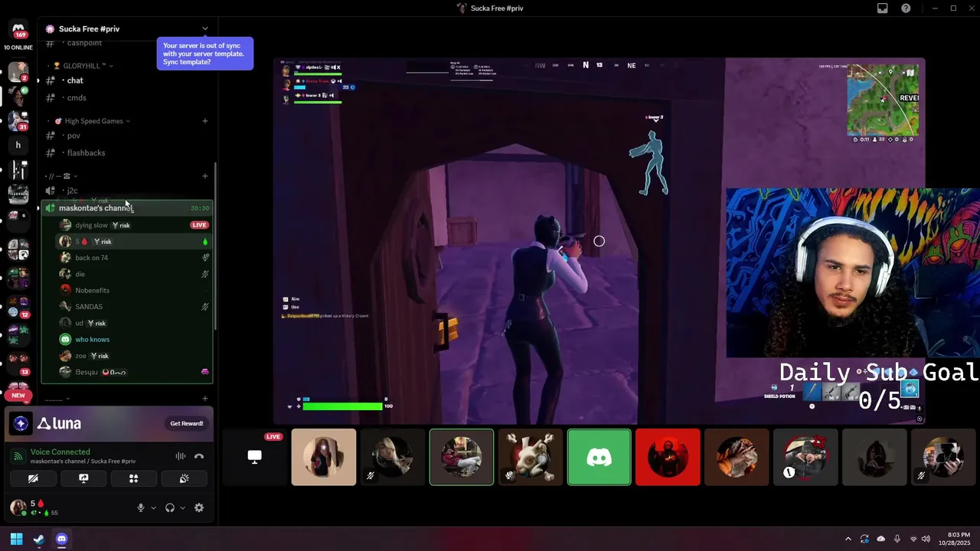Click Discord icon in taskbar

pyautogui.click(x=62, y=539)
